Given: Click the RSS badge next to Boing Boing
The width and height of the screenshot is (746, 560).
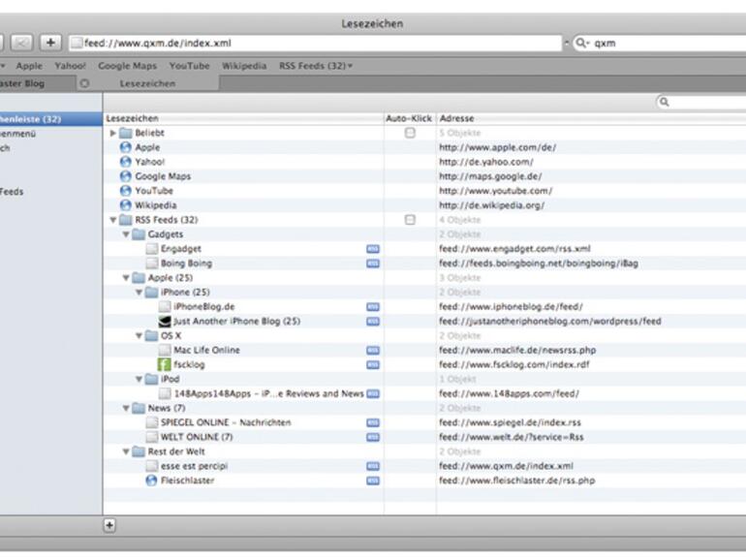Looking at the screenshot, I should [373, 264].
